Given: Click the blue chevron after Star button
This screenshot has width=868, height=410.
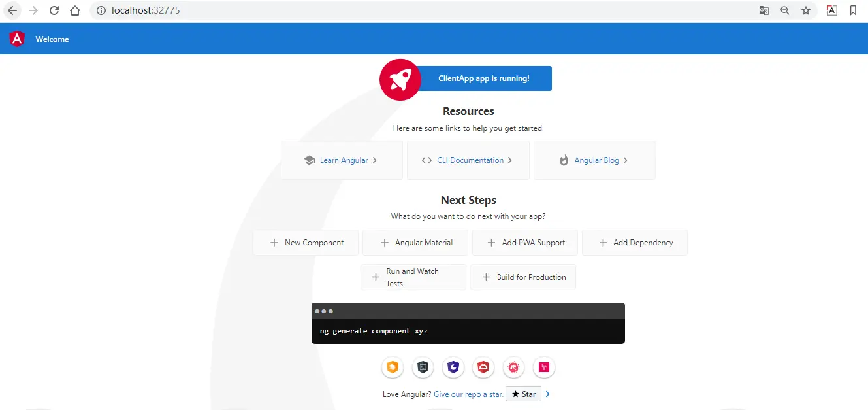Looking at the screenshot, I should (x=548, y=394).
